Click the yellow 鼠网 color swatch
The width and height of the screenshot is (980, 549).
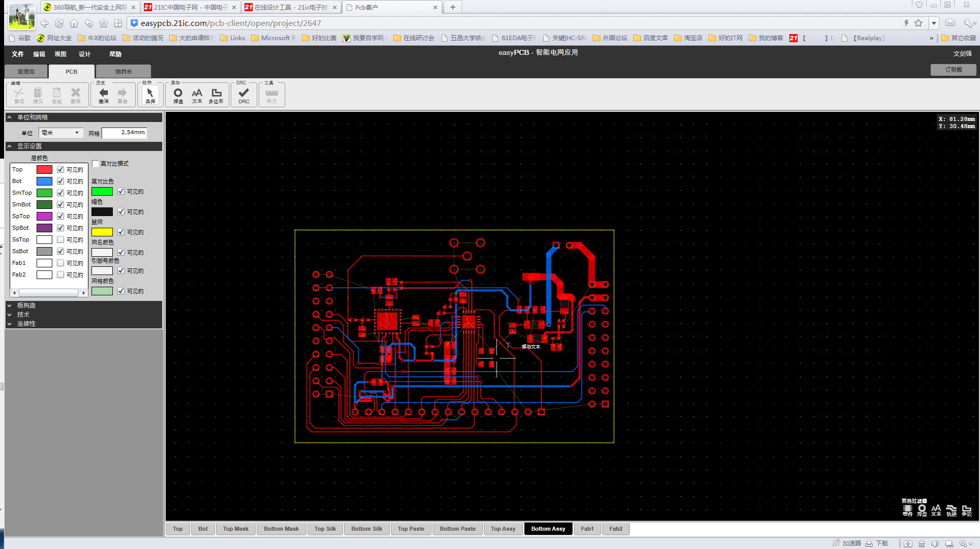[x=102, y=232]
